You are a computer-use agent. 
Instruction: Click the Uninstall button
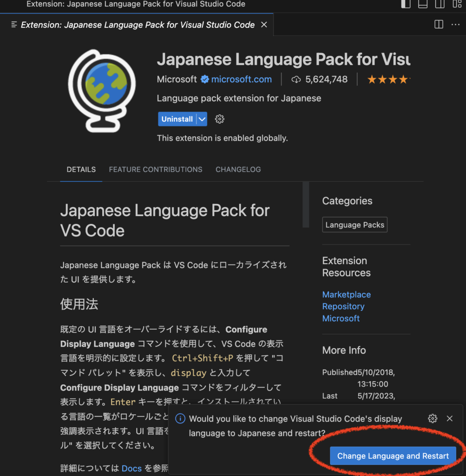click(177, 119)
